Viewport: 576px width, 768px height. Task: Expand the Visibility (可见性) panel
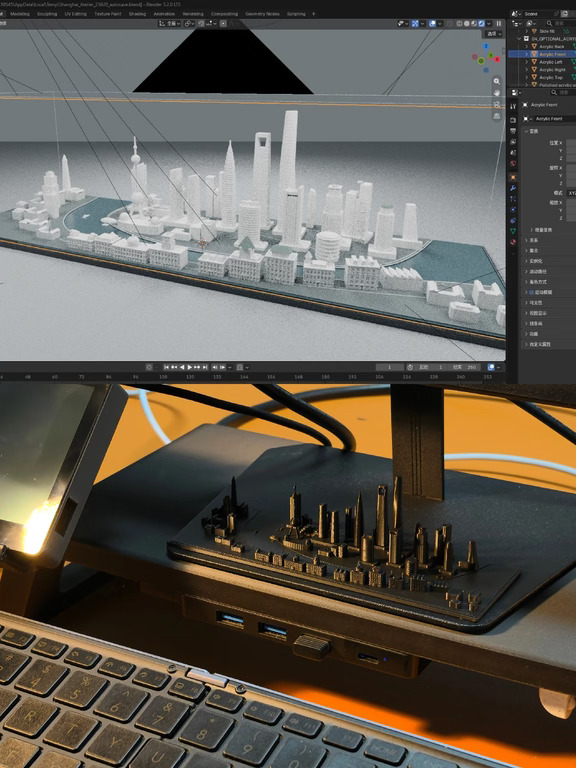point(534,303)
